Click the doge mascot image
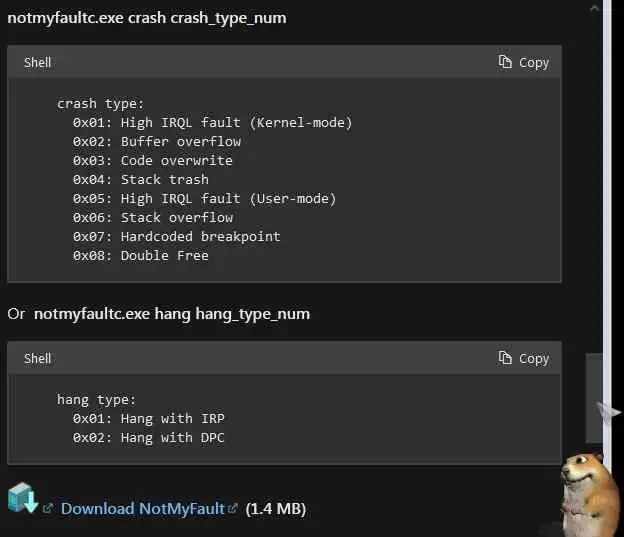 589,494
